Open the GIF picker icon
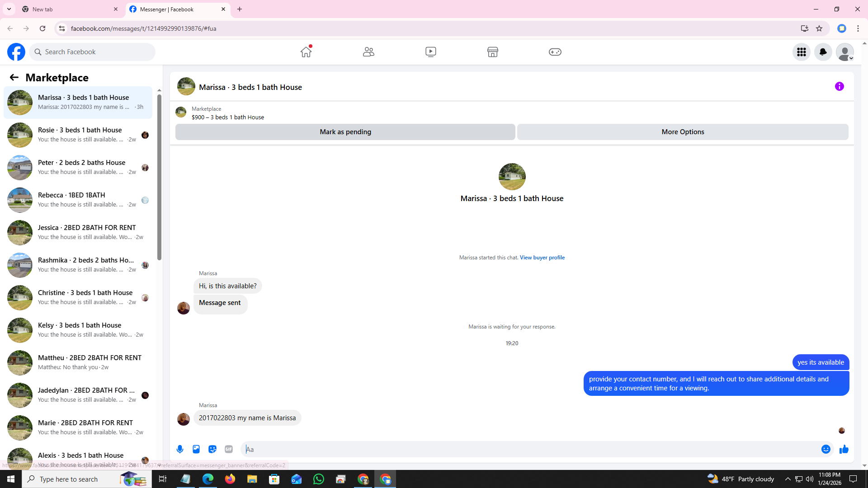868x488 pixels. click(x=229, y=449)
